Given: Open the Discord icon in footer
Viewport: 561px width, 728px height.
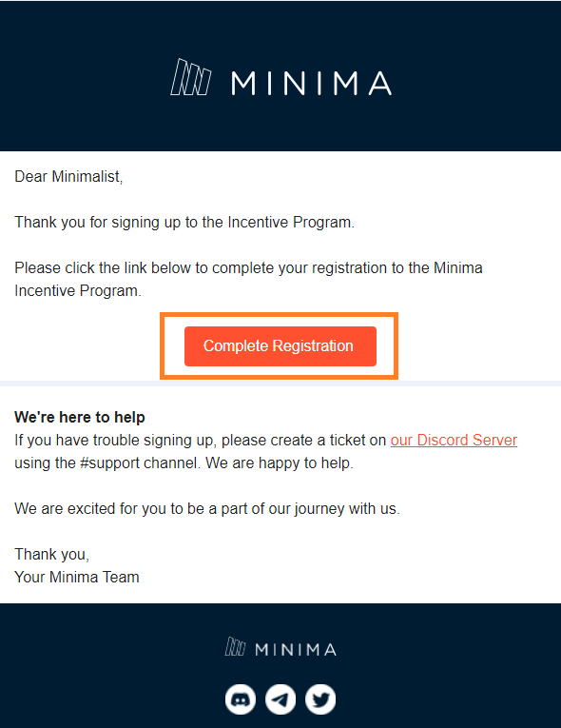Looking at the screenshot, I should click(241, 699).
